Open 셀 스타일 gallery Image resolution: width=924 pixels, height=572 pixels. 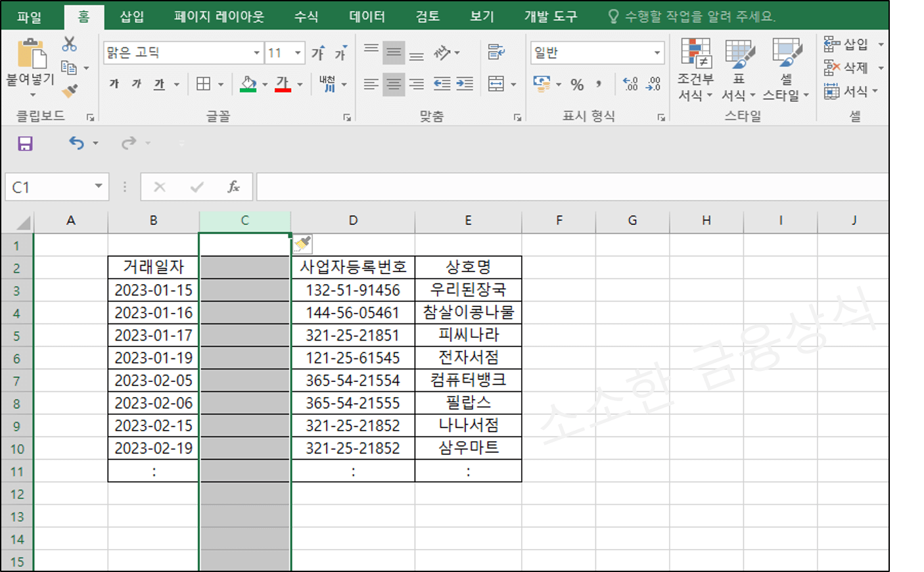point(785,72)
